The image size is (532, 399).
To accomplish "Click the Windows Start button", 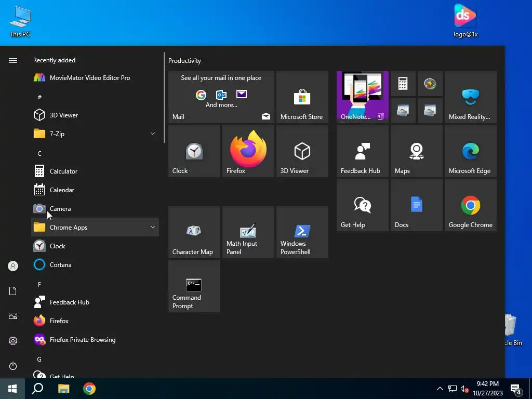I will click(x=12, y=389).
